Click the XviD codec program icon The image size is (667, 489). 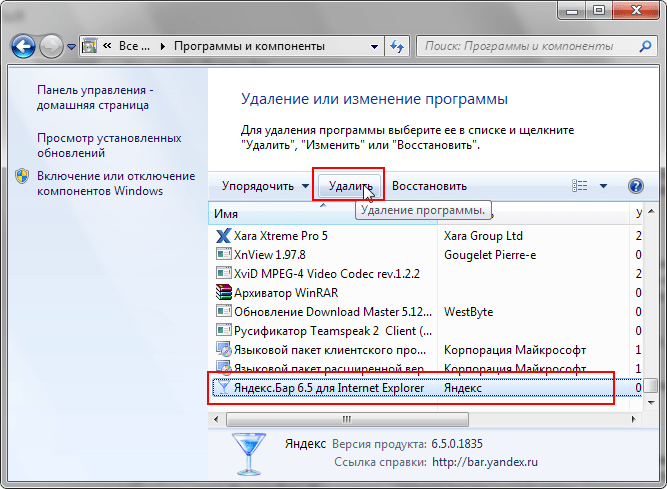[223, 273]
